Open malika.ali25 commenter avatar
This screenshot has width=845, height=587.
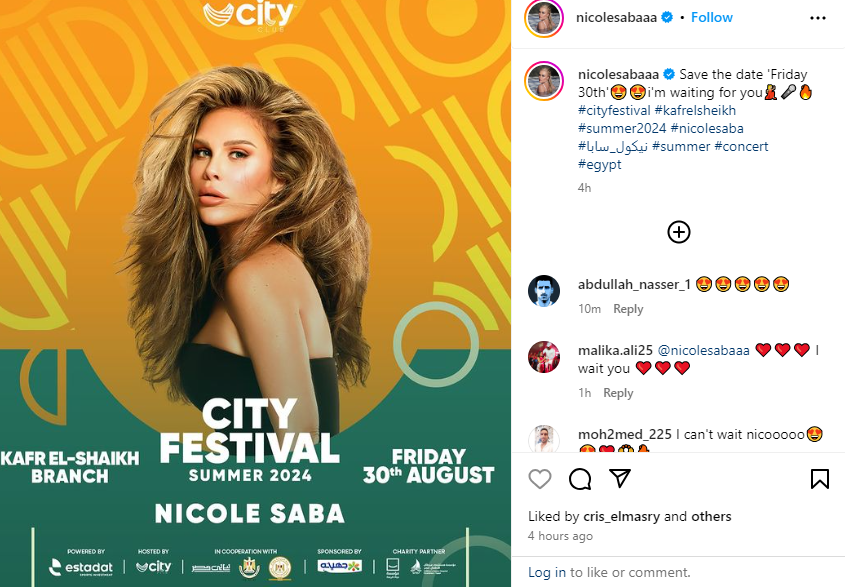pyautogui.click(x=544, y=357)
